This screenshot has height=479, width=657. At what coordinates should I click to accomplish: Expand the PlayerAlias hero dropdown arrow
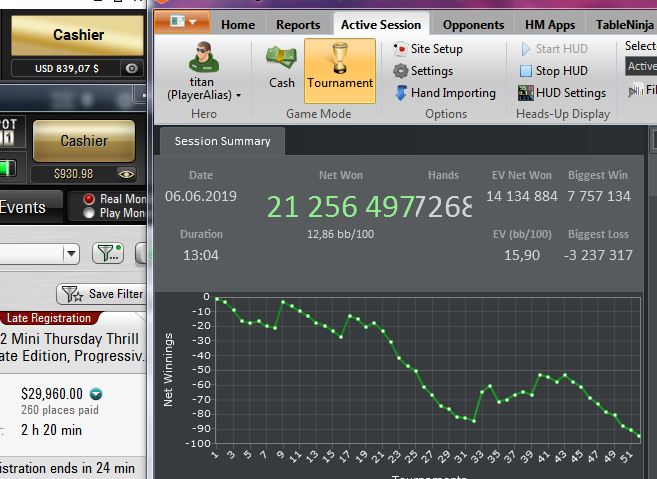238,96
